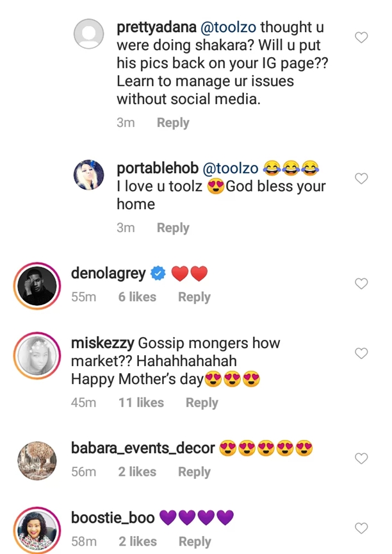View the 11 likes on miskezzy's comment
The image size is (392, 554).
pyautogui.click(x=141, y=403)
